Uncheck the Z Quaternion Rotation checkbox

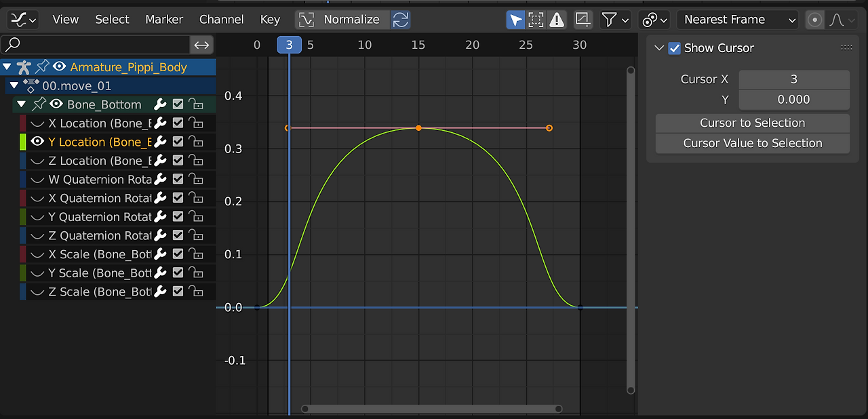[x=178, y=235]
